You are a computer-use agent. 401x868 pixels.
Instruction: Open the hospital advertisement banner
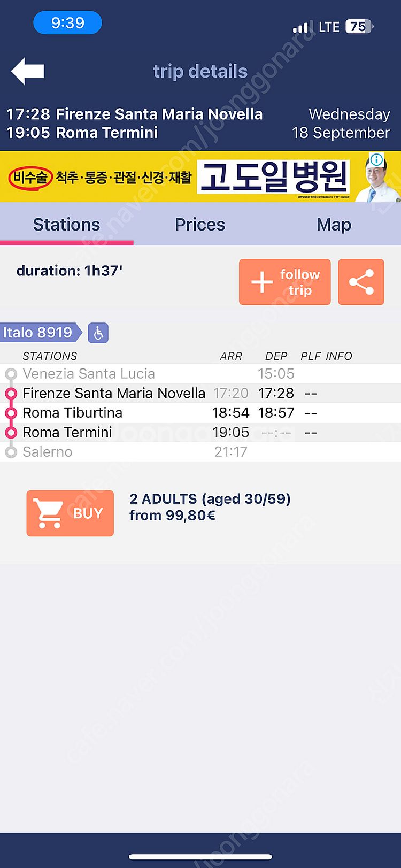pos(200,176)
